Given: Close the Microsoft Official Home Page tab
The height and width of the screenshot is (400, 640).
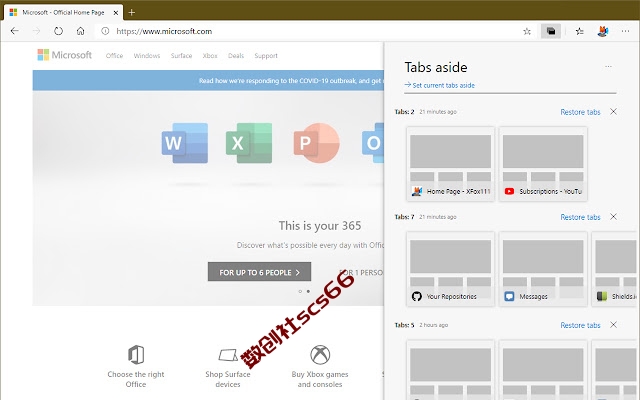Looking at the screenshot, I should [x=116, y=13].
